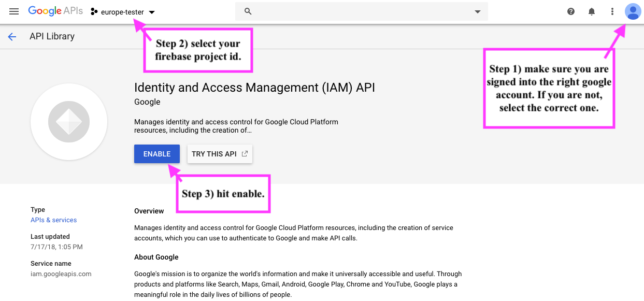644x301 pixels.
Task: Click the project icon beside europe-tester
Action: [x=94, y=12]
